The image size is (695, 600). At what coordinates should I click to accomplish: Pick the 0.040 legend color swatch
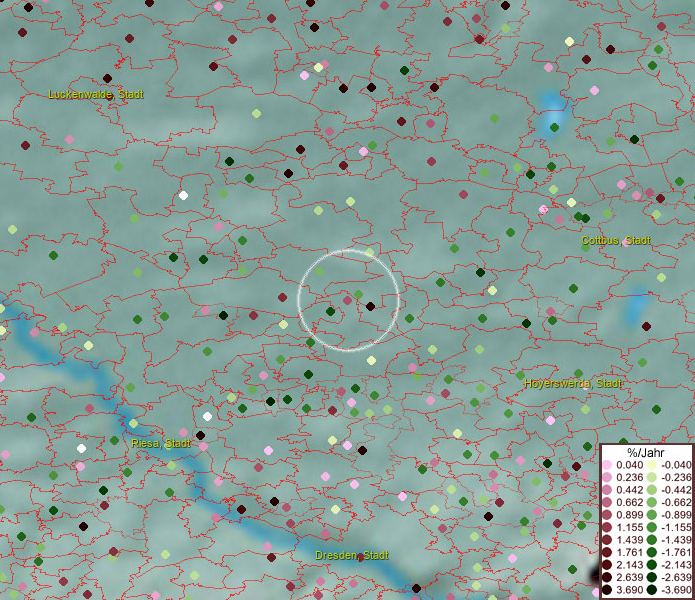tap(607, 465)
